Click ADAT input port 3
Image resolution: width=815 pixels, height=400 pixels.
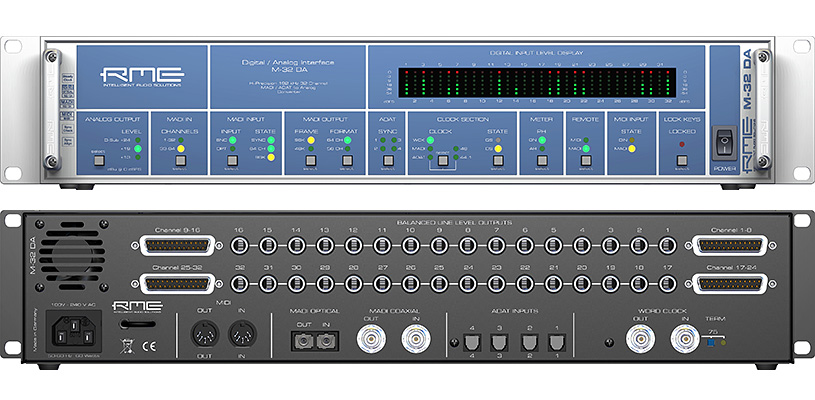tap(500, 342)
